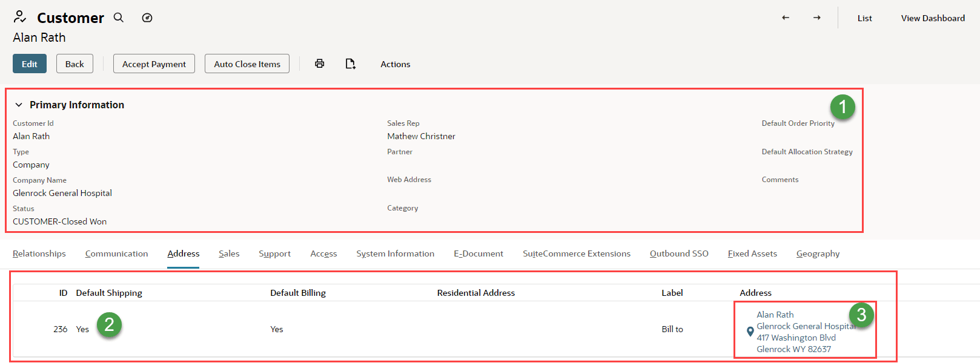Click the Primary Information heading
Viewport: 980px width, 363px height.
(77, 105)
